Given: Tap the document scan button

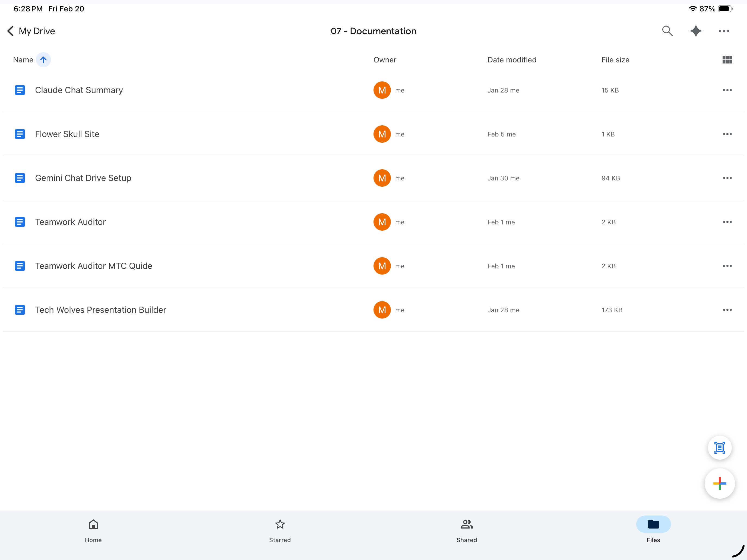Looking at the screenshot, I should (x=719, y=448).
